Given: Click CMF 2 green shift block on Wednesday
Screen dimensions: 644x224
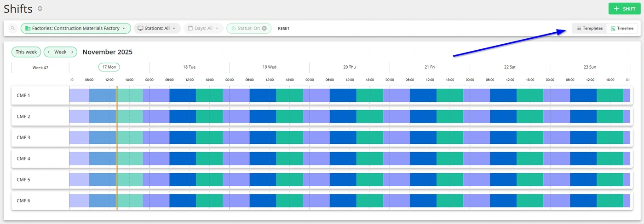Looking at the screenshot, I should click(289, 117).
